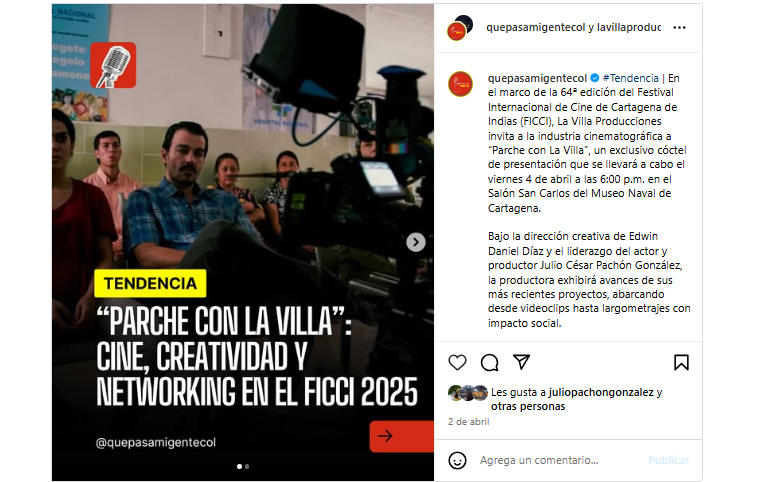Open the #Tendencia hashtag link
764x482 pixels.
pos(630,78)
